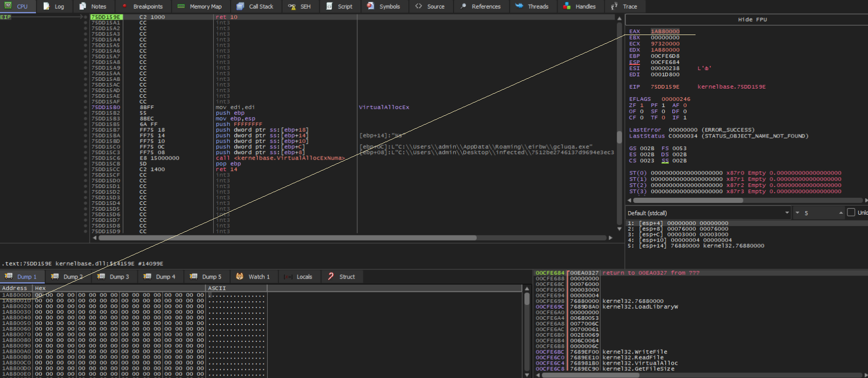
Task: Click the References search icon
Action: (463, 6)
